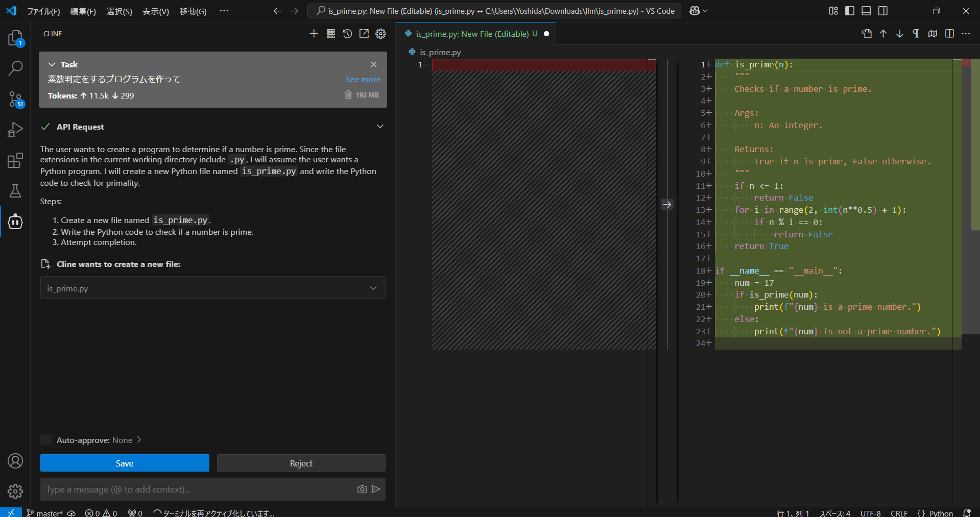Image resolution: width=980 pixels, height=517 pixels.
Task: Click the Reject button
Action: (301, 463)
